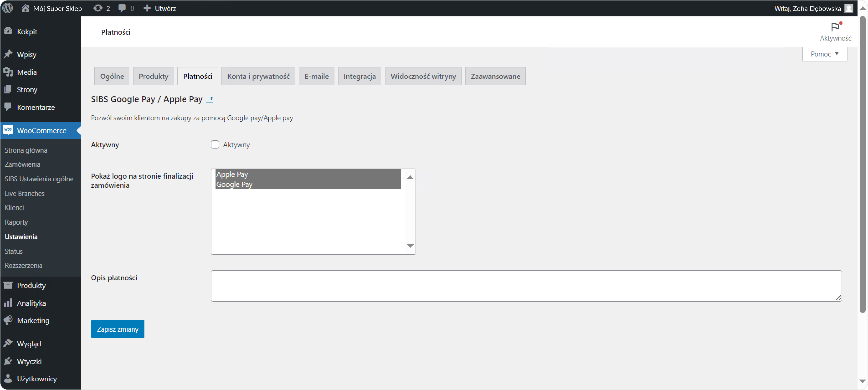
Task: Switch to the Zaawansowane tab
Action: point(495,76)
